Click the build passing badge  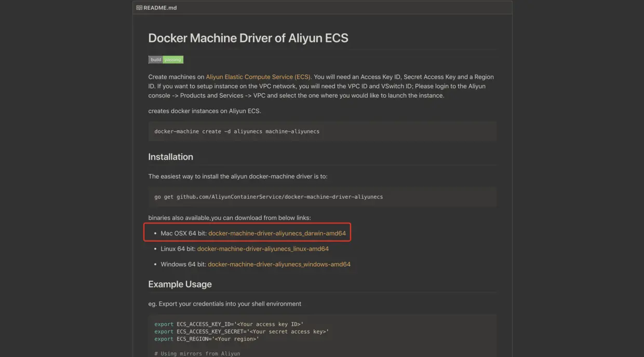tap(166, 60)
